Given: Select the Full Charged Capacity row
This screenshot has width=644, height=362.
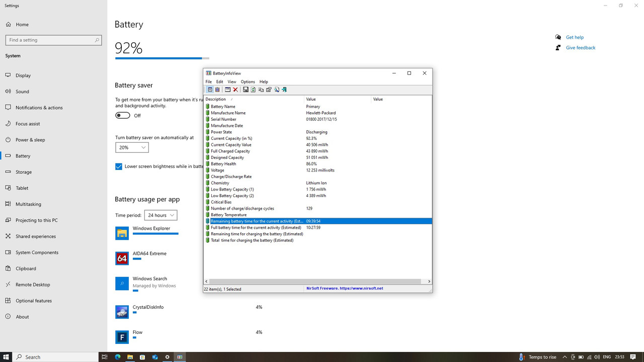Looking at the screenshot, I should [x=317, y=151].
